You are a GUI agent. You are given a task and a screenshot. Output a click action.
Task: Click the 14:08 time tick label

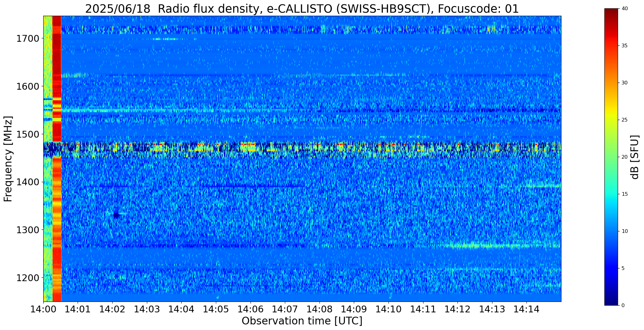(320, 309)
